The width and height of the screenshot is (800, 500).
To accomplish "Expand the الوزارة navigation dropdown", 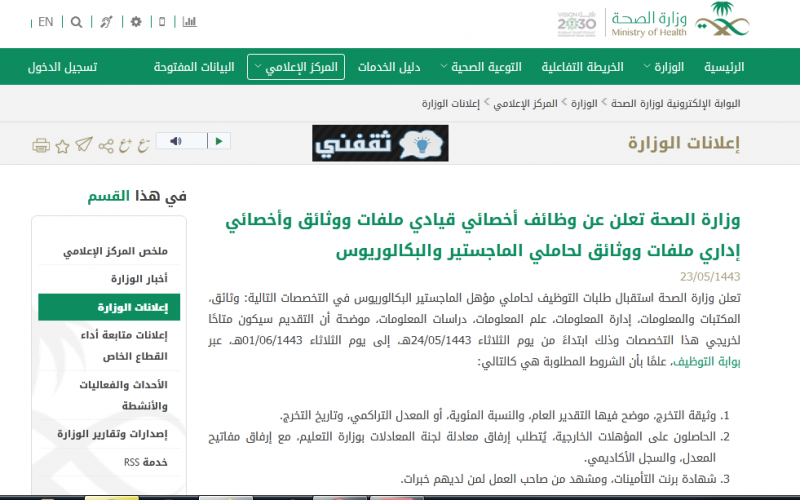I will [664, 67].
